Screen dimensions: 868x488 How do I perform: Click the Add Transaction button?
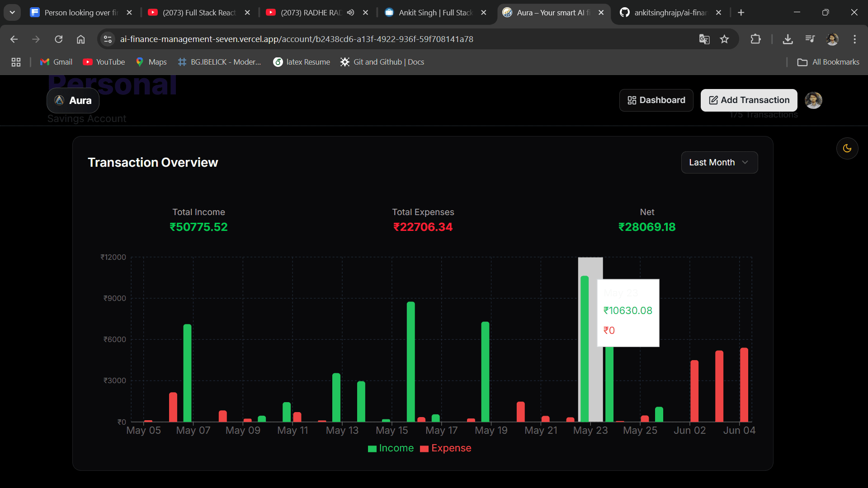(x=749, y=100)
